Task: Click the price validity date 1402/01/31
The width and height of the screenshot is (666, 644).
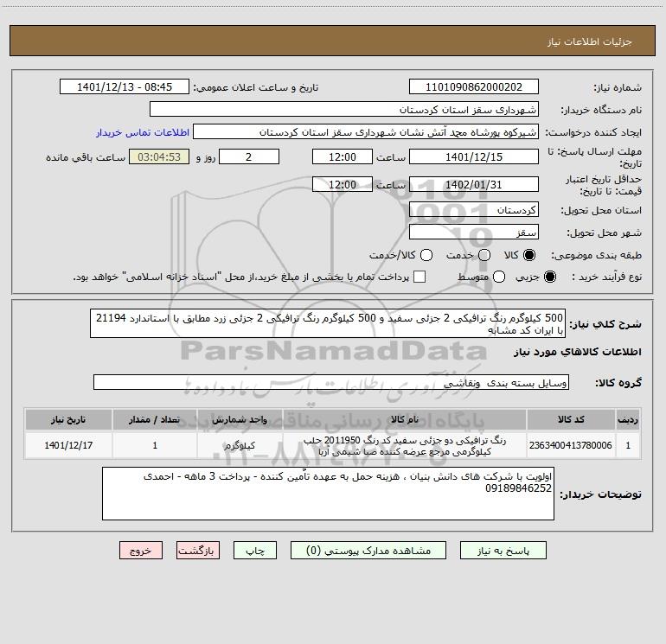Action: point(474,185)
